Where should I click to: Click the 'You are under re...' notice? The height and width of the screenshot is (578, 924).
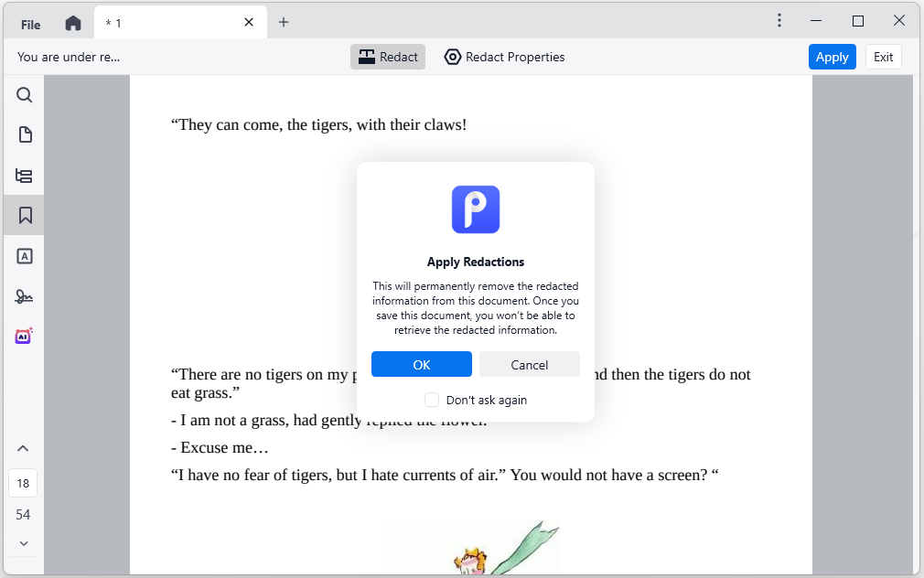coord(69,57)
